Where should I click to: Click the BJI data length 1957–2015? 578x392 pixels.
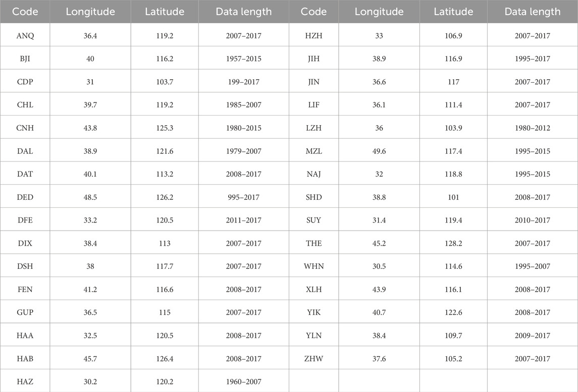pyautogui.click(x=244, y=59)
